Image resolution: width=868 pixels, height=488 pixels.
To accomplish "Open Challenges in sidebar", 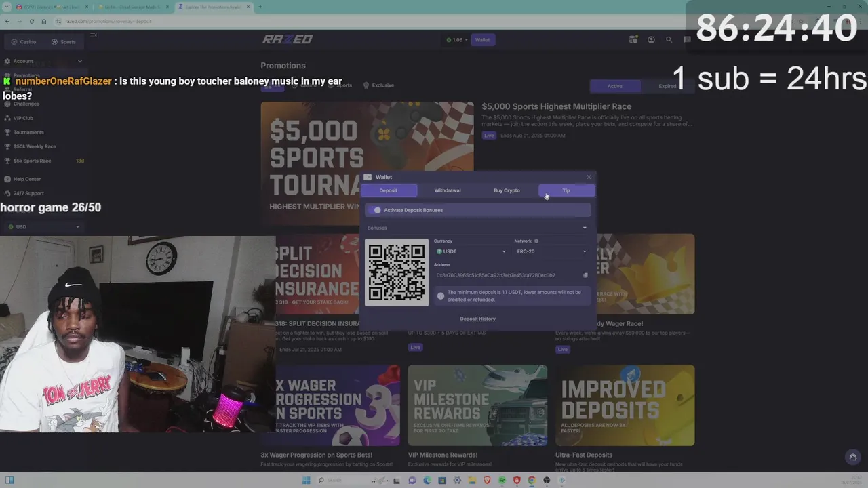I will 26,104.
